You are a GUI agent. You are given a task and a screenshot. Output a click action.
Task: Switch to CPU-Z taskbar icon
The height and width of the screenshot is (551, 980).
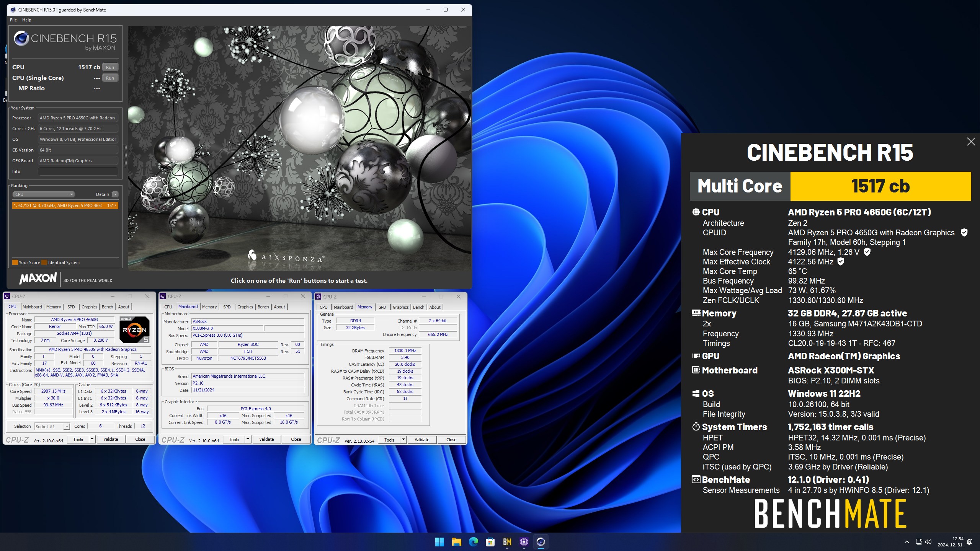(524, 542)
